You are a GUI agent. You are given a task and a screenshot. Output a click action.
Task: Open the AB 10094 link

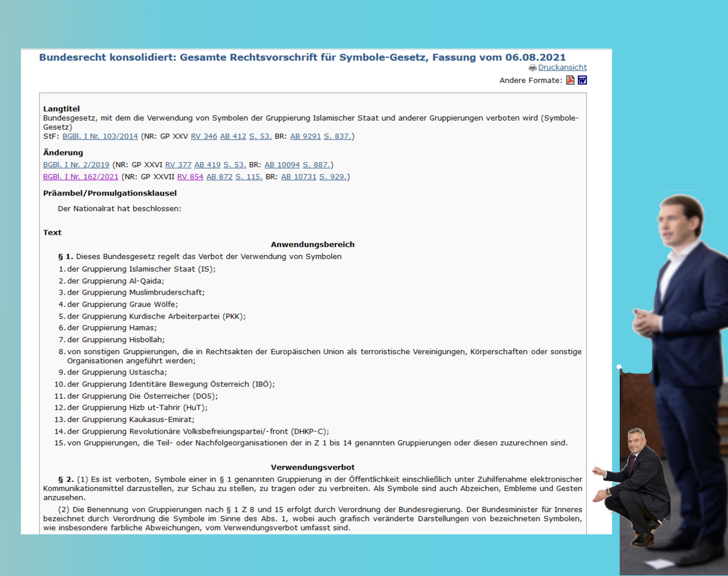pyautogui.click(x=282, y=165)
